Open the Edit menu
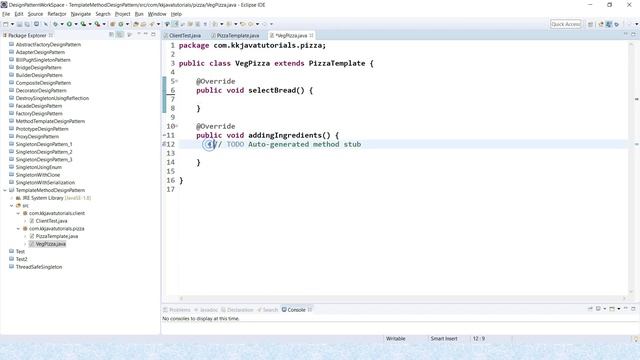Viewport: 640px width, 360px height. click(19, 14)
